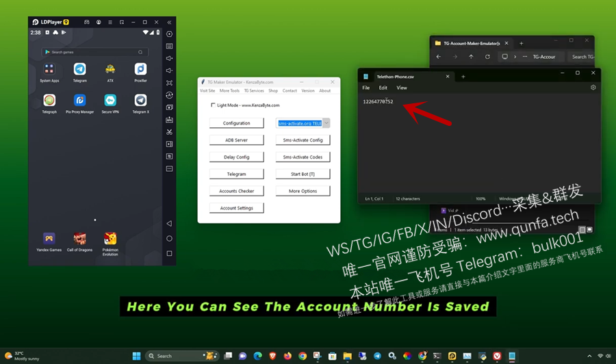The height and width of the screenshot is (364, 616).
Task: Click File Explorer up arrow button
Action: [x=471, y=57]
